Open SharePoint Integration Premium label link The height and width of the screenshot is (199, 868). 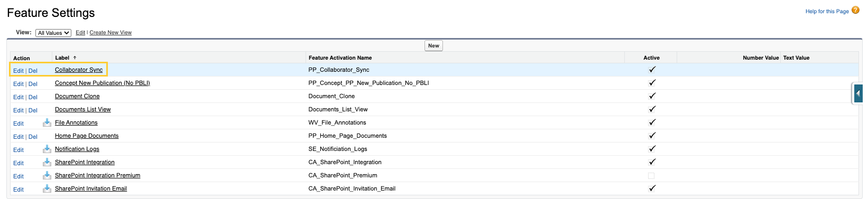coord(98,175)
